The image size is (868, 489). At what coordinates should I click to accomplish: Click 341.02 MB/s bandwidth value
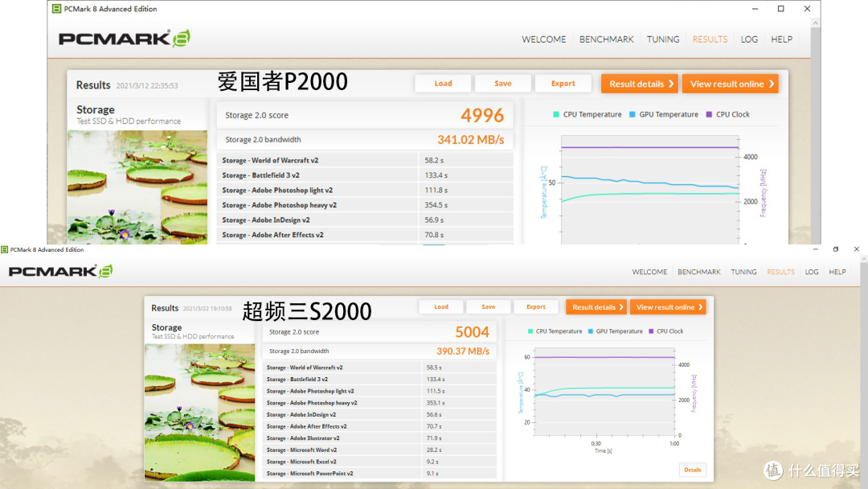point(470,140)
